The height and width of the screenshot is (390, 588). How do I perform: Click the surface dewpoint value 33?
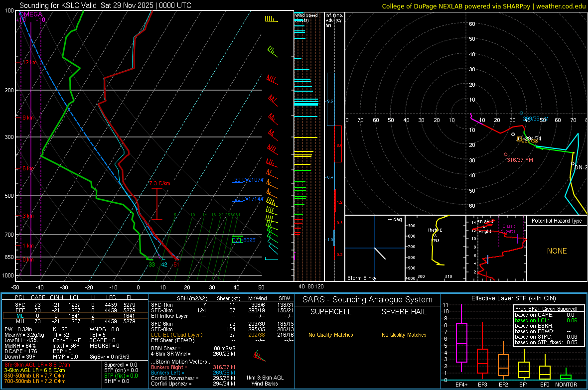pos(151,264)
